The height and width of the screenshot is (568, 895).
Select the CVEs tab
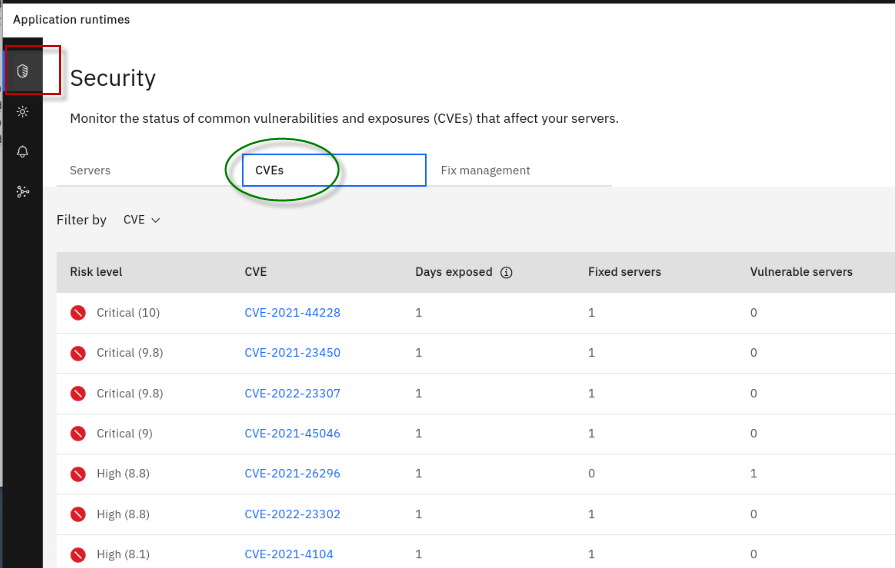click(270, 170)
